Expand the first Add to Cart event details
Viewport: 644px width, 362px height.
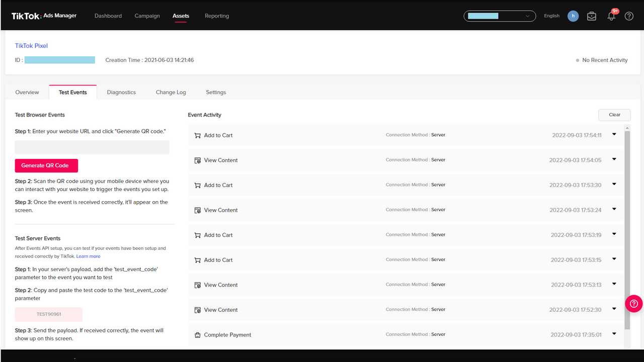point(614,135)
